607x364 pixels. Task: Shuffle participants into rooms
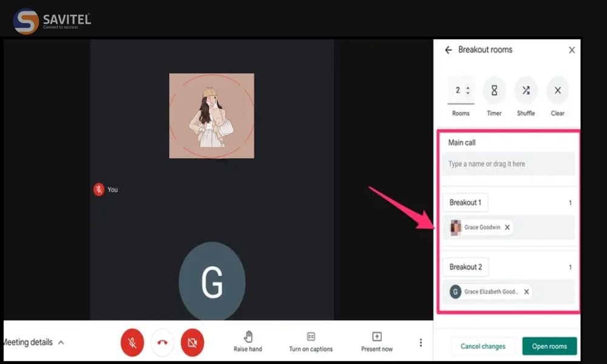[526, 90]
